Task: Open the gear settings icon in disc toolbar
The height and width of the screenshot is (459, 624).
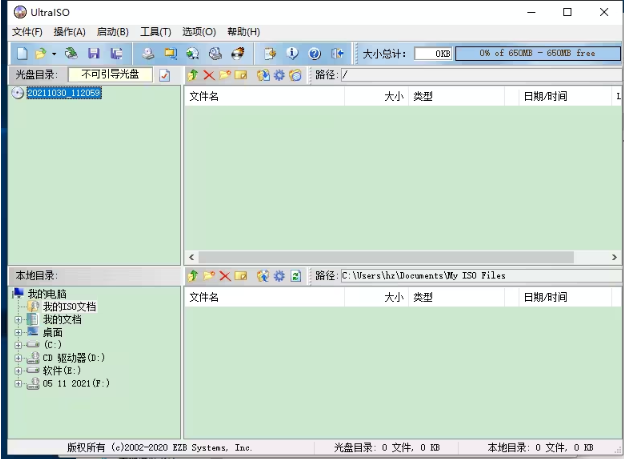Action: click(279, 75)
